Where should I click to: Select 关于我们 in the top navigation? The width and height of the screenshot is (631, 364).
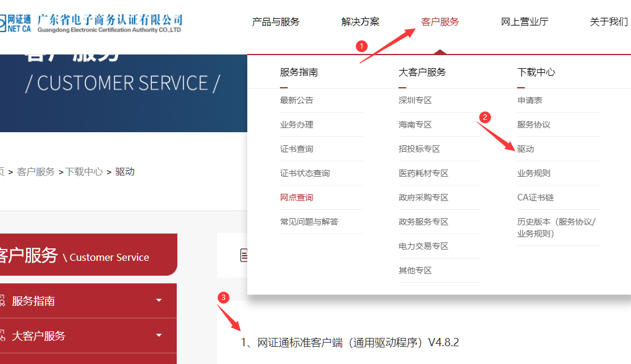[608, 22]
